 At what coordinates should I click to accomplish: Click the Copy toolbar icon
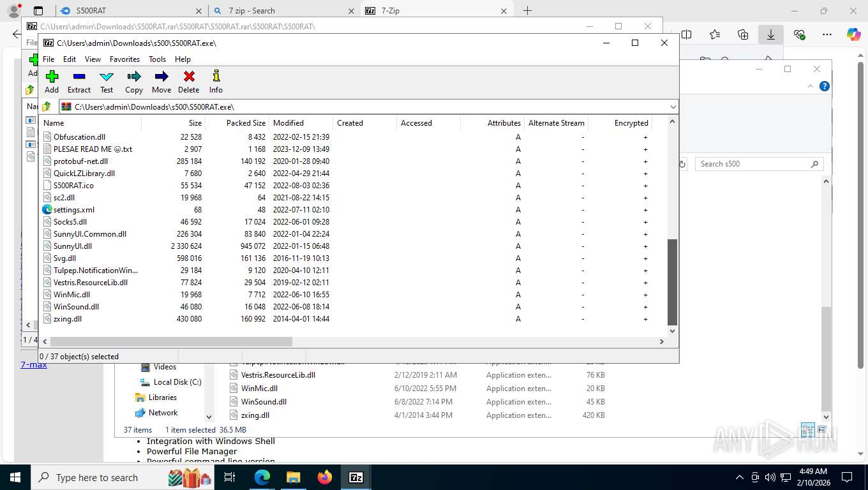point(134,77)
